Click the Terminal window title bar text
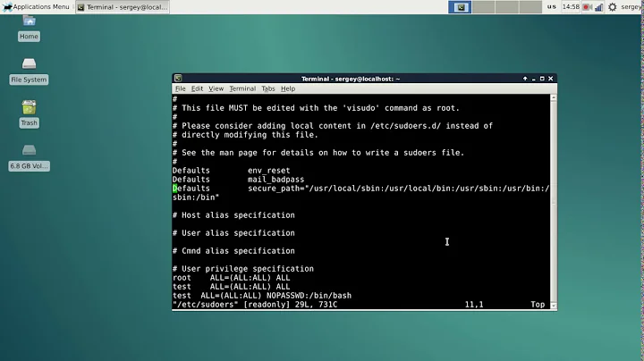Screen dimensions: 644x361 click(351, 79)
